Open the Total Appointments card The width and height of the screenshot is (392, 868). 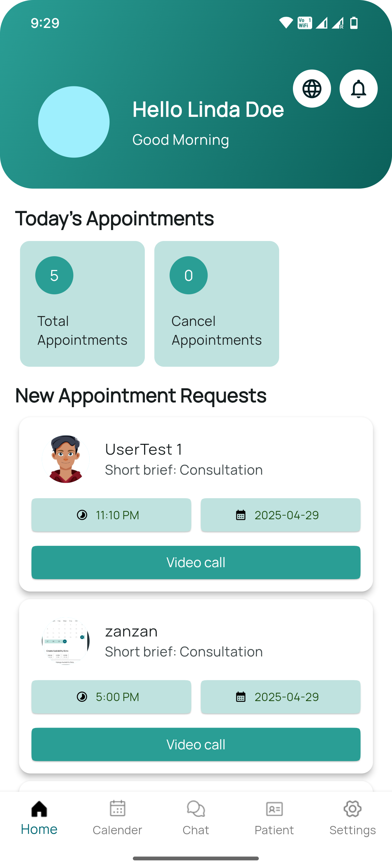coord(82,304)
